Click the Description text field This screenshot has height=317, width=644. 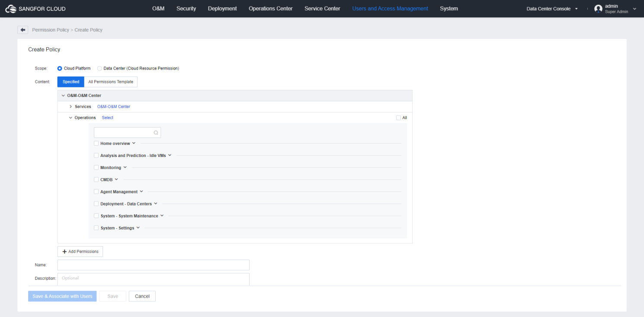click(154, 279)
